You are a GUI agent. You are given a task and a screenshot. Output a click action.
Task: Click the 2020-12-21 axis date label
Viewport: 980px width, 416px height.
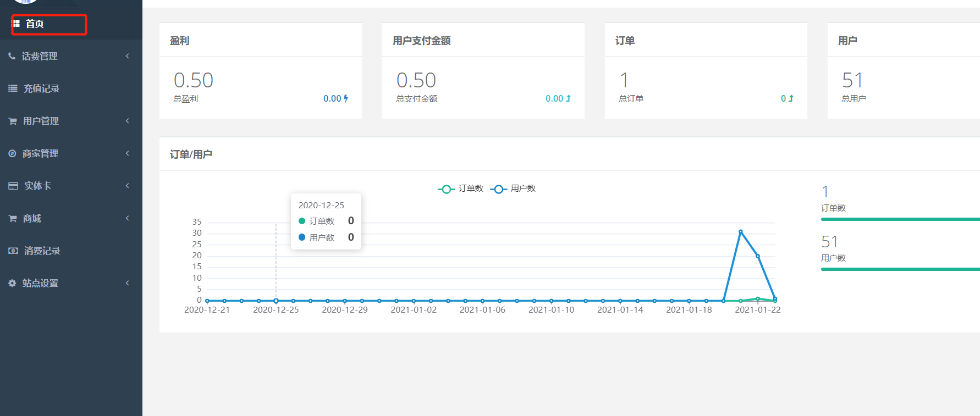tap(207, 310)
